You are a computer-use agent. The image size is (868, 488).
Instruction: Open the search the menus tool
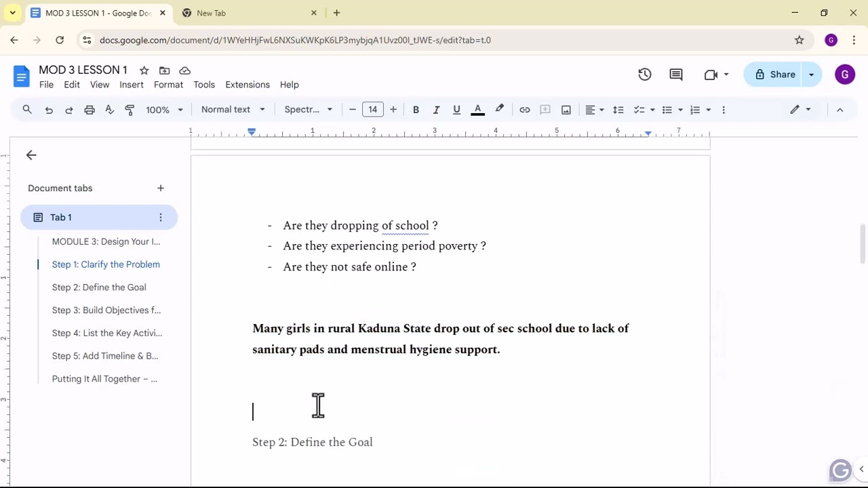pos(27,110)
